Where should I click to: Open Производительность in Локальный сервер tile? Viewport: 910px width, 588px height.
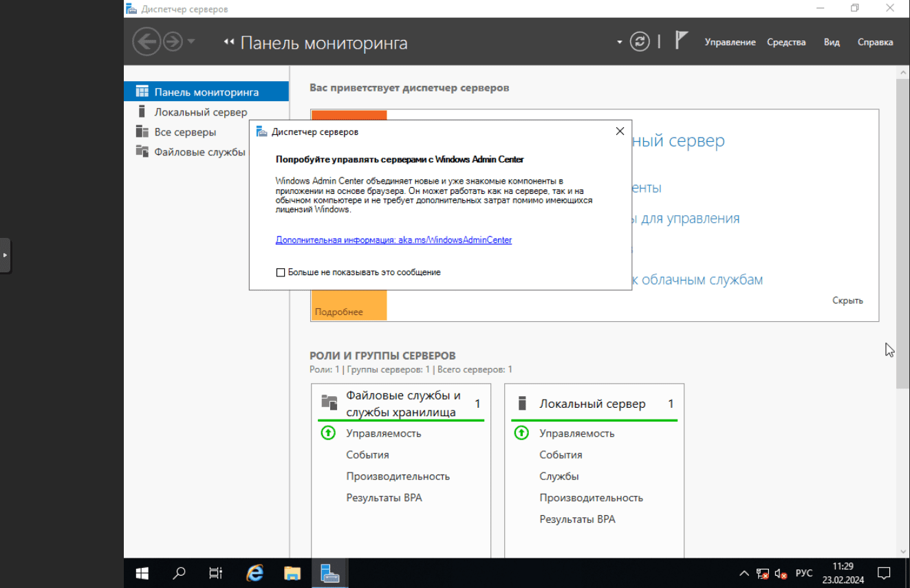tap(591, 497)
